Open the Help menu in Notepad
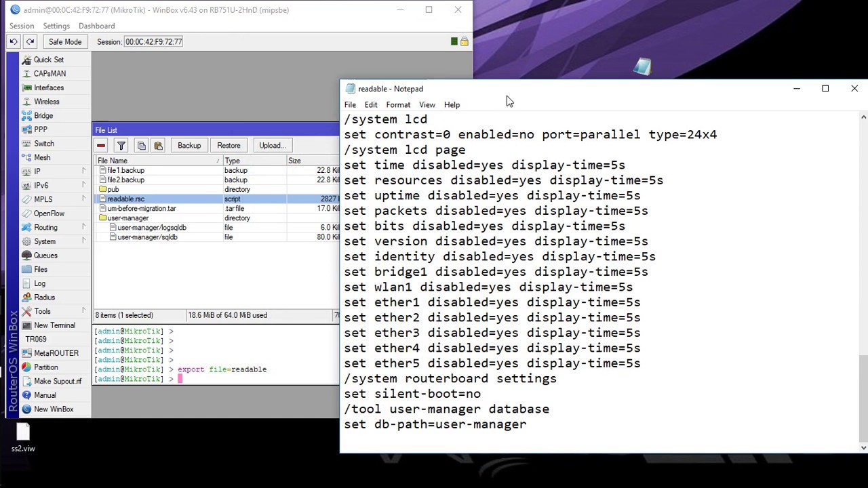The image size is (868, 488). (452, 104)
